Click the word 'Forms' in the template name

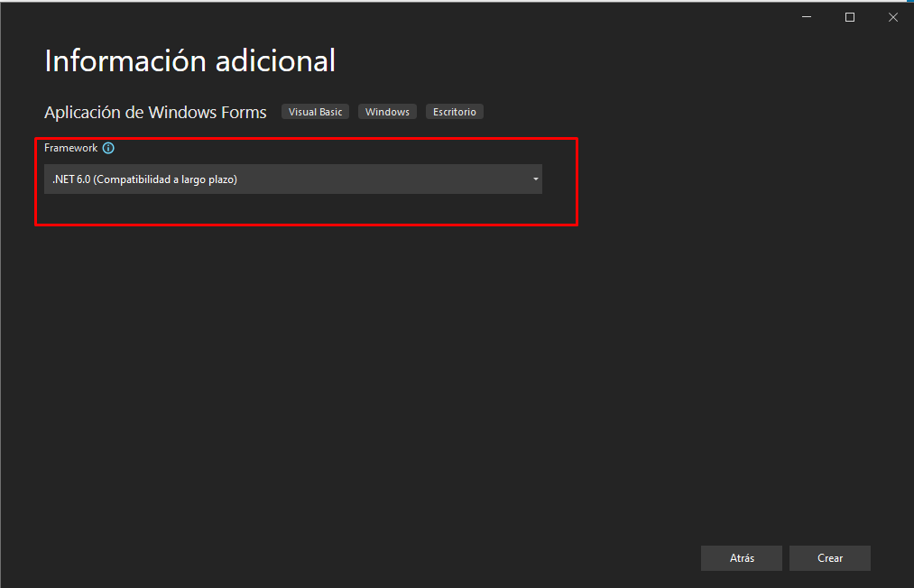(243, 113)
